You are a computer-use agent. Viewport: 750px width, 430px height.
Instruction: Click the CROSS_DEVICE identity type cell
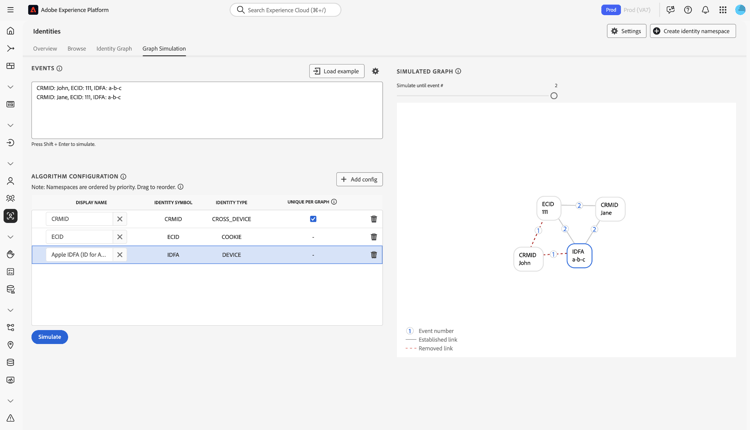(232, 219)
